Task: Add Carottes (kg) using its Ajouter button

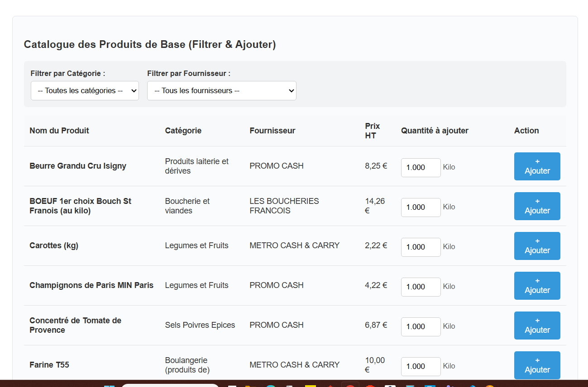Action: point(537,246)
